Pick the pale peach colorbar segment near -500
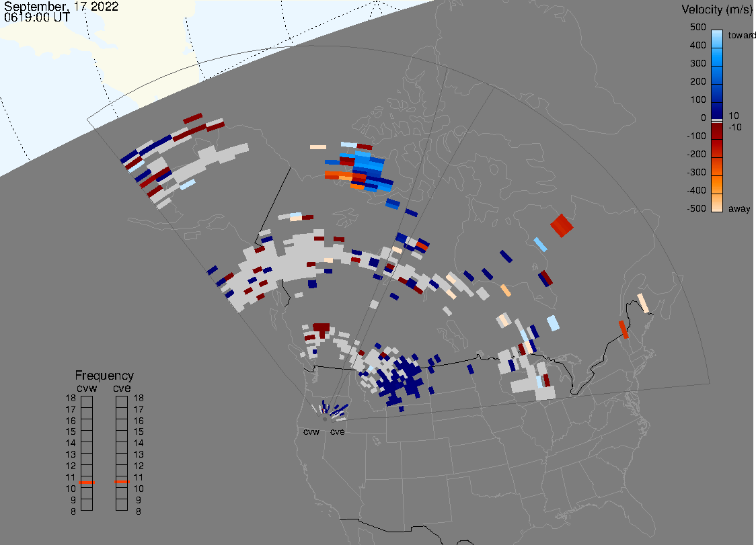756x545 pixels. tap(717, 203)
